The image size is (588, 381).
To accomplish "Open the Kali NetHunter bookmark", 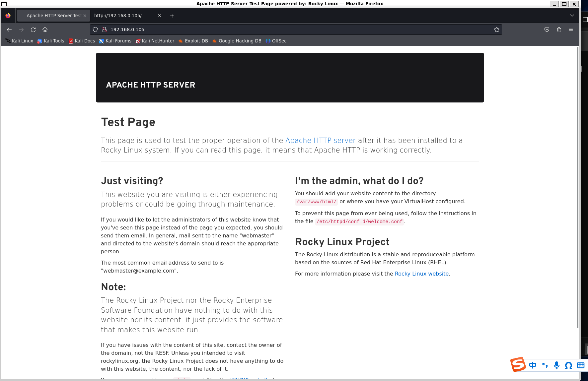I will (155, 41).
